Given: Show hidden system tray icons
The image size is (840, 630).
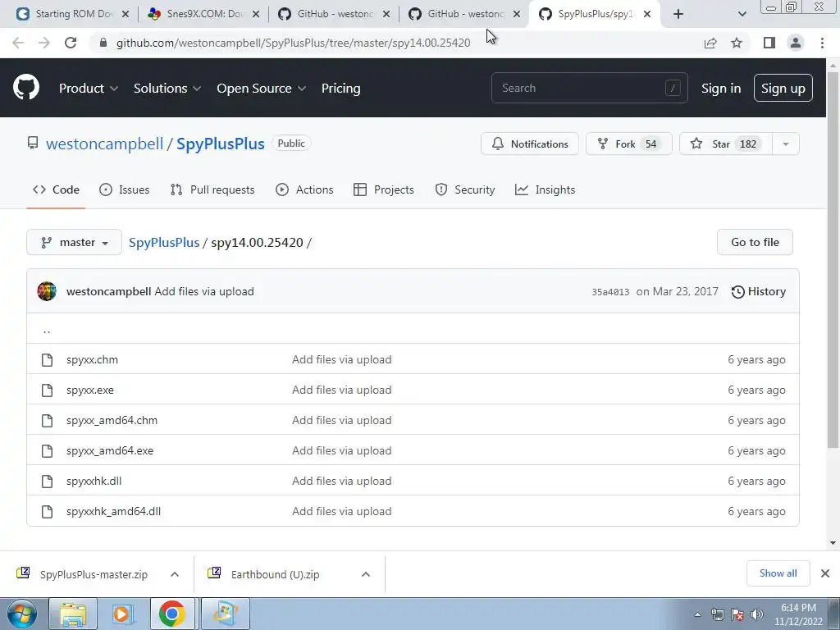Looking at the screenshot, I should click(x=697, y=614).
